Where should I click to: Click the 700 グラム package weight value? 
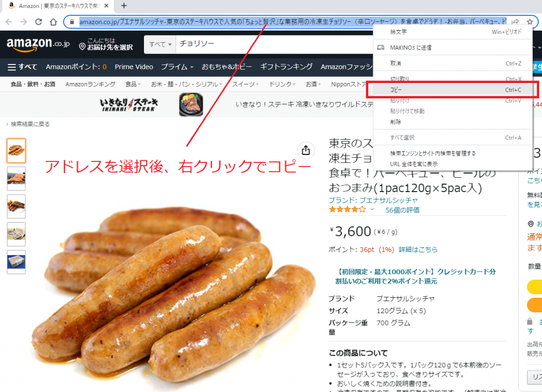393,323
